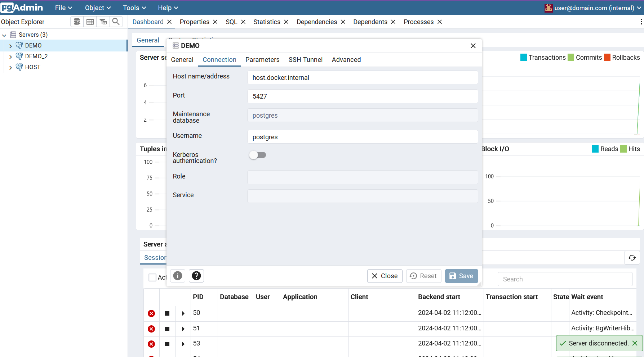Close the Dependencies tab with its X
Image resolution: width=644 pixels, height=357 pixels.
(343, 22)
